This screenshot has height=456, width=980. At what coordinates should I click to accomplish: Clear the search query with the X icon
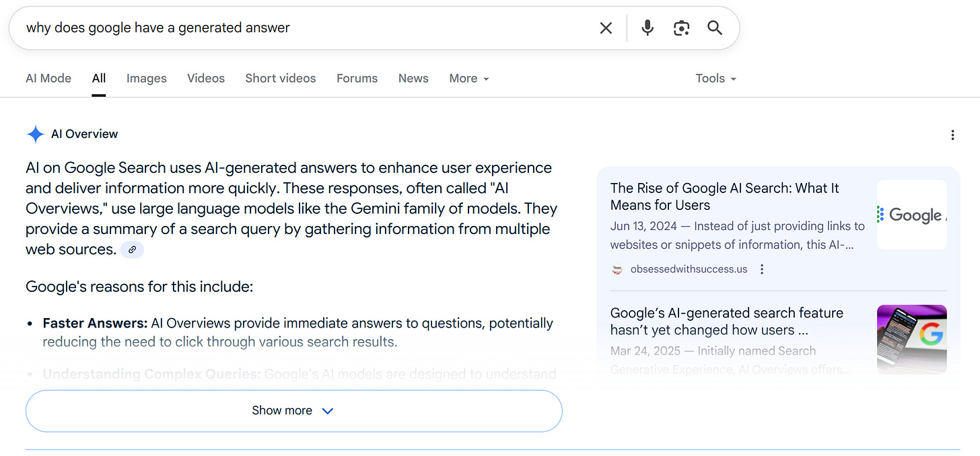point(606,28)
